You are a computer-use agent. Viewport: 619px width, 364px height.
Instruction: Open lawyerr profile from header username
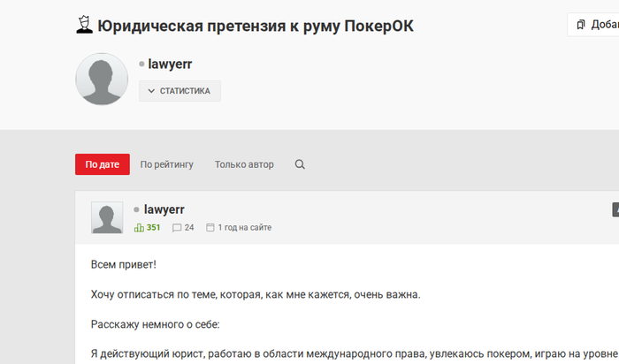[170, 64]
